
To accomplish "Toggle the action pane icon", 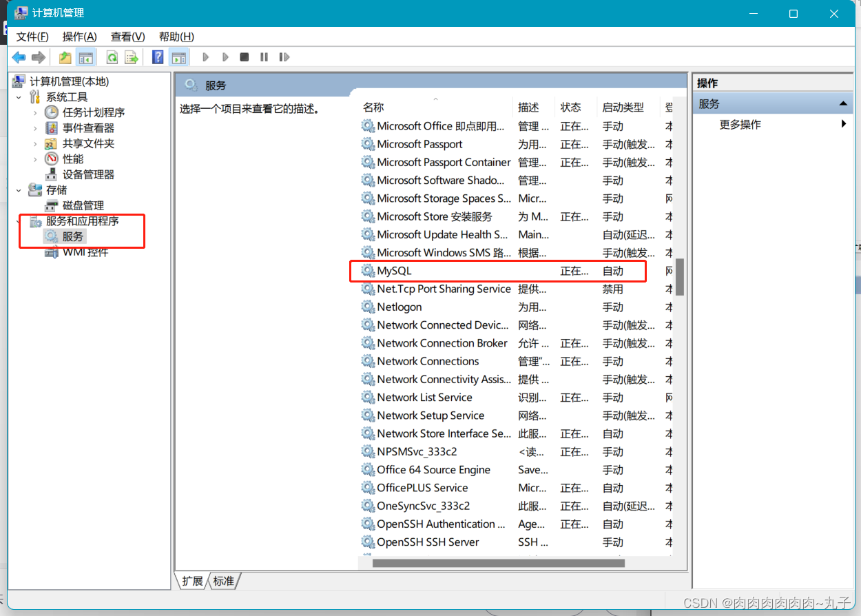I will 179,57.
